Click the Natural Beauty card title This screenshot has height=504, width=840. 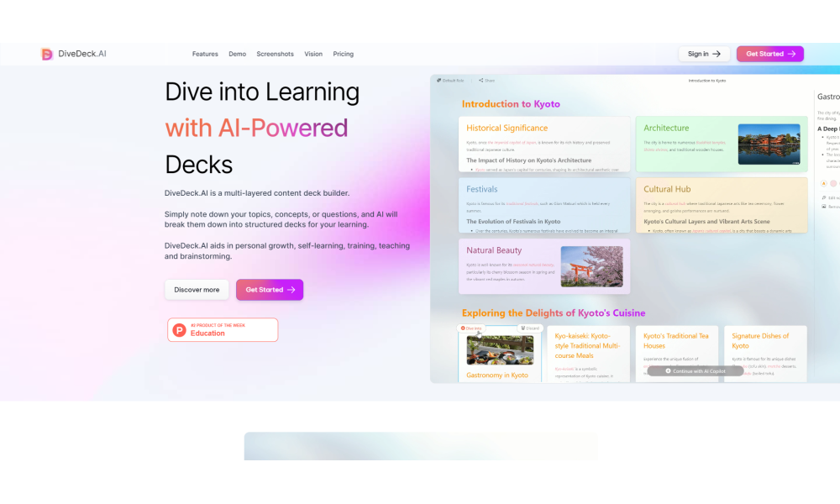coord(493,250)
